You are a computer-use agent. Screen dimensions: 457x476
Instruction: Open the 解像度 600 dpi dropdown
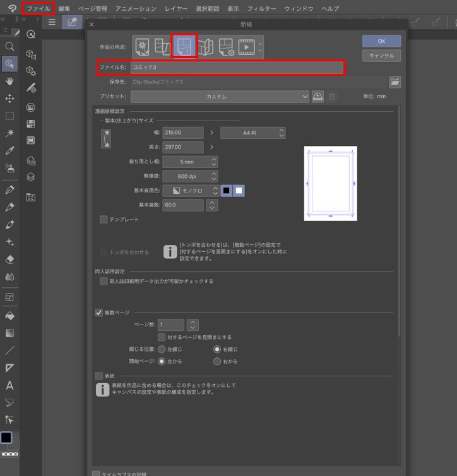pos(189,176)
